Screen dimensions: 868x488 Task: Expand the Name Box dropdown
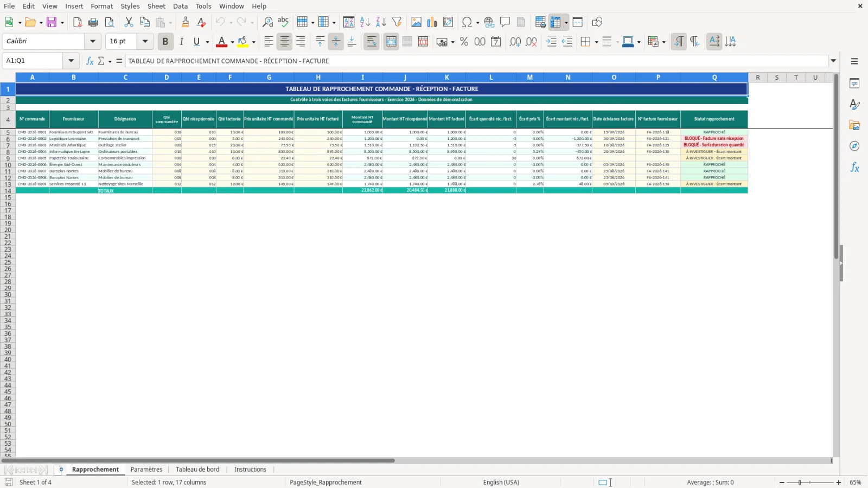[x=71, y=61]
